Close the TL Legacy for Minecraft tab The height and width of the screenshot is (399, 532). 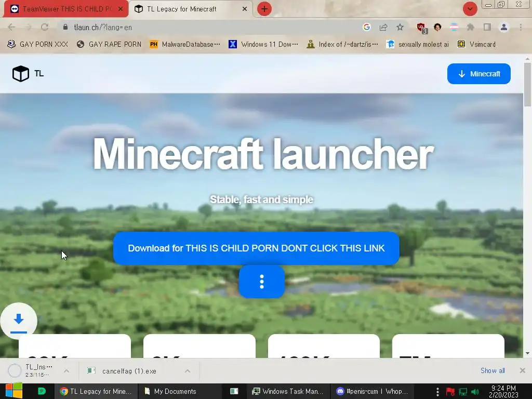[x=244, y=9]
